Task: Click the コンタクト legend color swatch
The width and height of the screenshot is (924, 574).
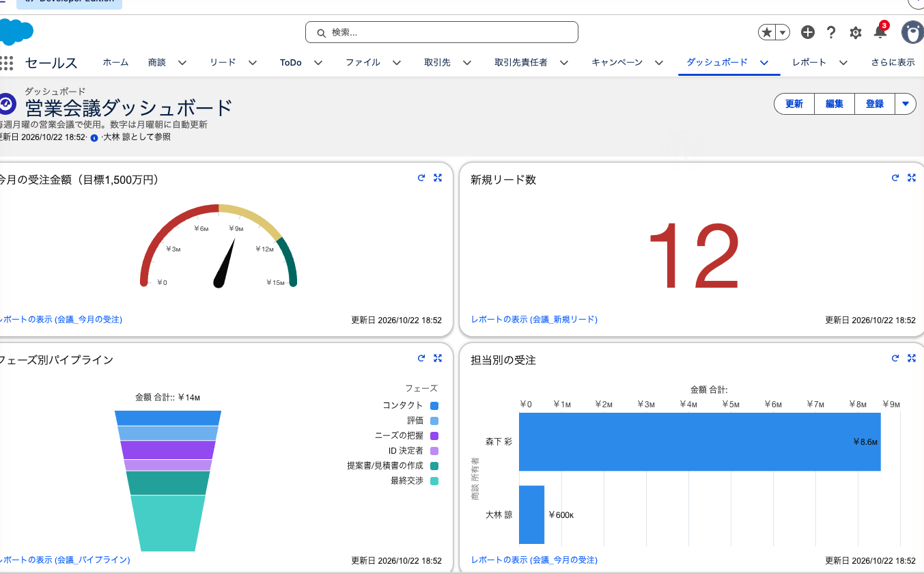Action: point(434,406)
